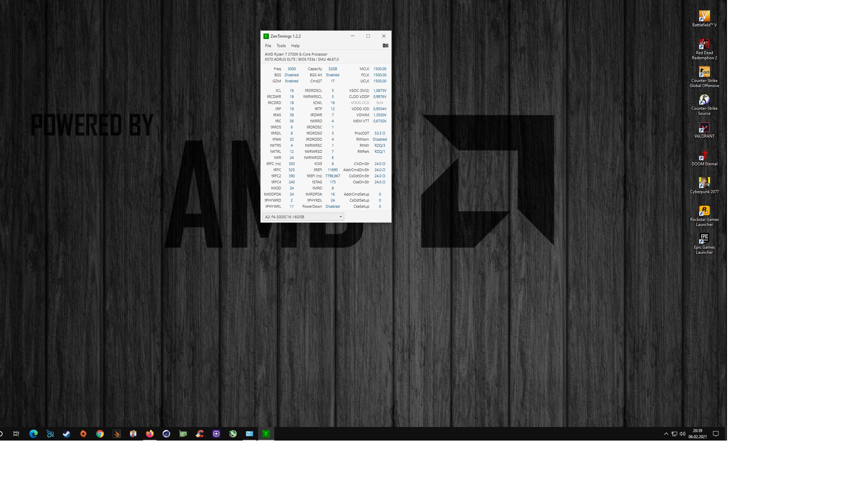The height and width of the screenshot is (488, 868).
Task: Select the DOOM Eternal desktop shortcut
Action: (704, 158)
